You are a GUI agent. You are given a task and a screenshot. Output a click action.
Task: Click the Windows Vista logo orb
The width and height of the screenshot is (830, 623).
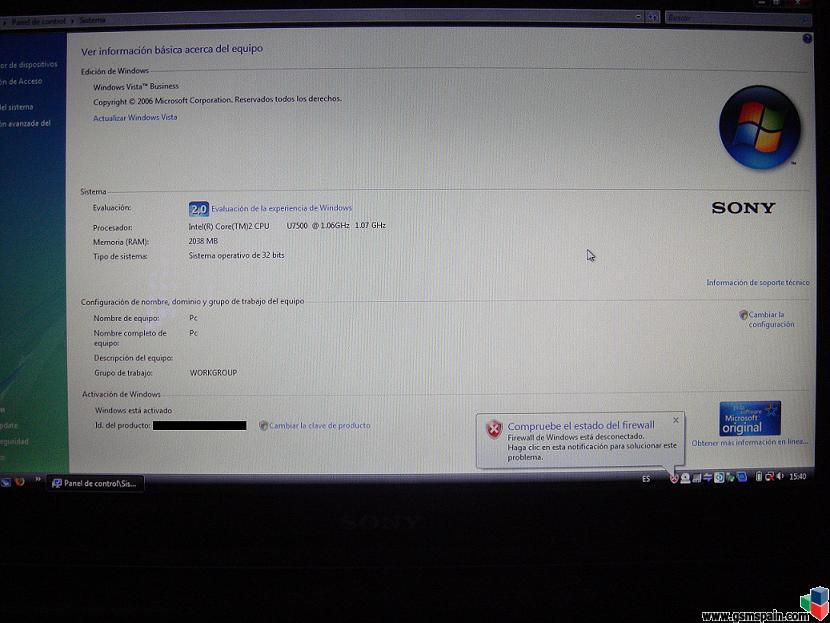760,128
